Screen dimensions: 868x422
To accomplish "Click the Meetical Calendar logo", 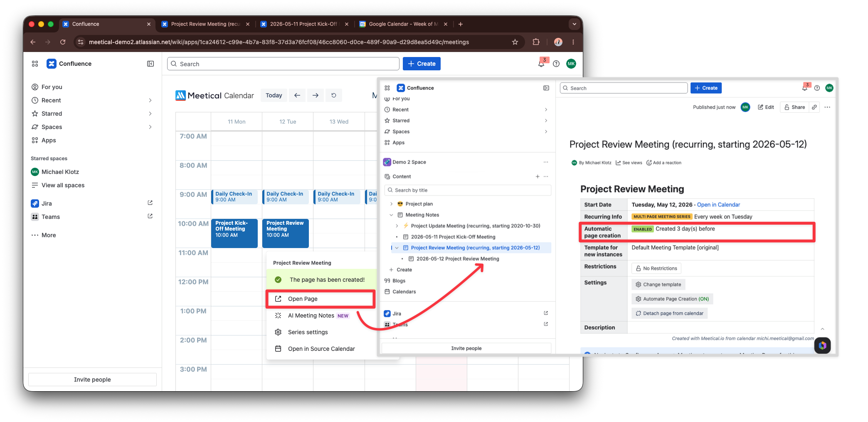I will [215, 96].
